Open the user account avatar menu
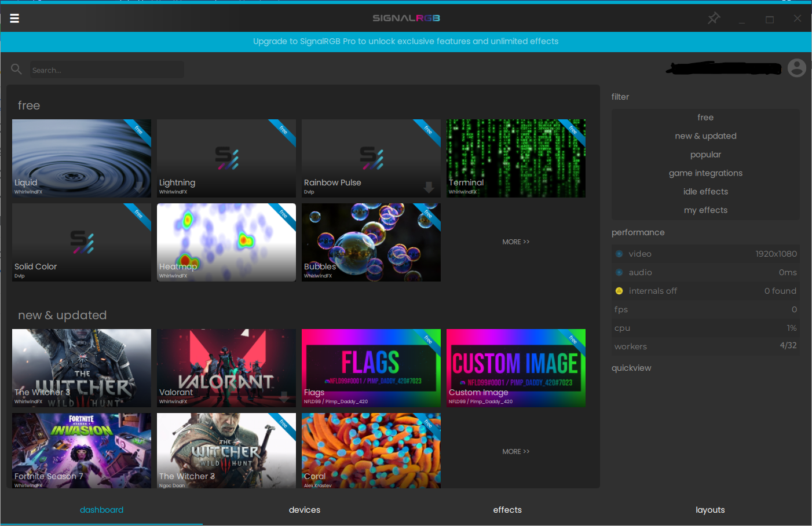The image size is (812, 526). point(796,68)
